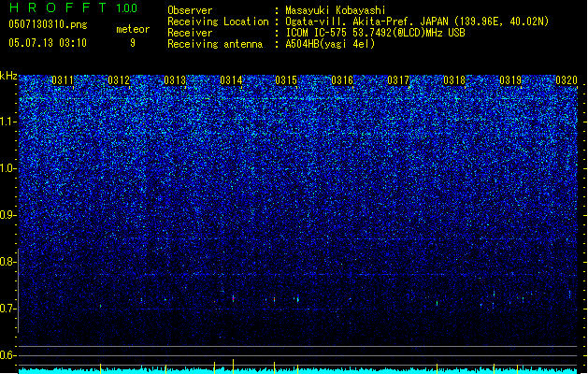Click the 0316 time marker
The width and height of the screenshot is (588, 374).
coord(342,80)
